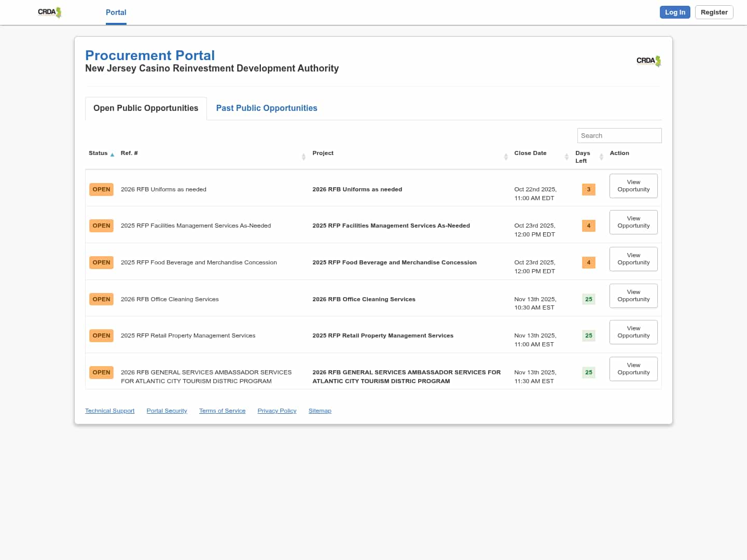Click the CRDA logo in top navigation

click(x=50, y=12)
